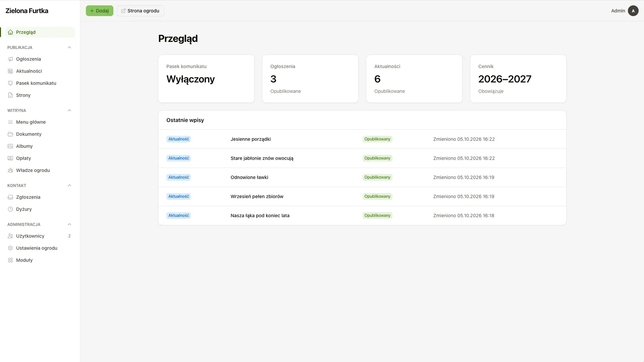Image resolution: width=644 pixels, height=362 pixels.
Task: Click the grid icon for Moduły
Action: point(10,260)
